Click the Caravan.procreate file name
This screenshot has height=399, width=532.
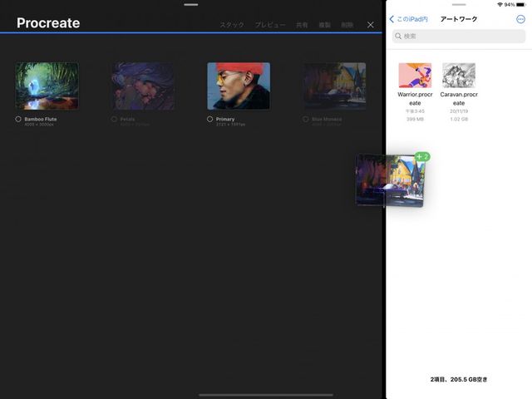[x=459, y=98]
